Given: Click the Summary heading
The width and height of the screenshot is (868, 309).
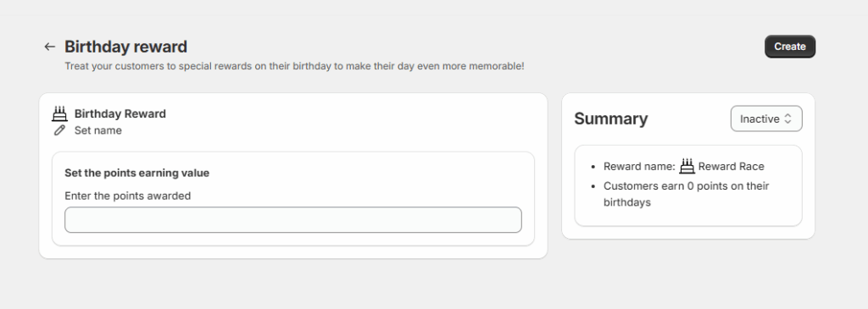Looking at the screenshot, I should coord(610,119).
